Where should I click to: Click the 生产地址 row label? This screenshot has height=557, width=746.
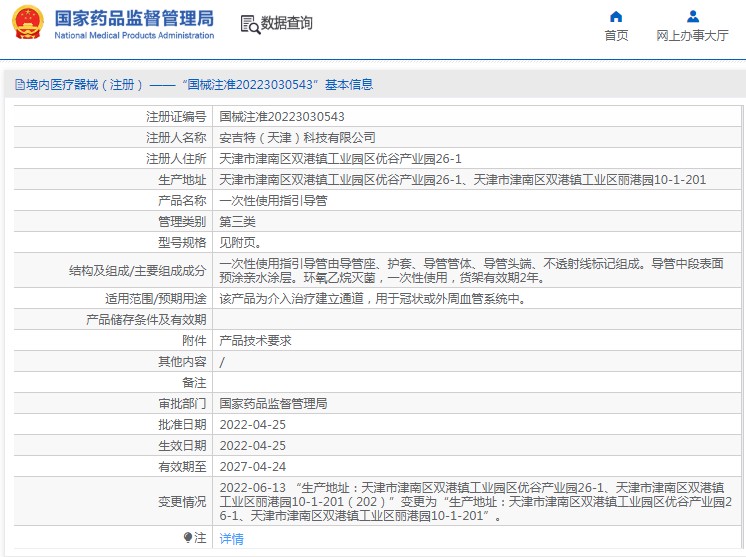182,179
